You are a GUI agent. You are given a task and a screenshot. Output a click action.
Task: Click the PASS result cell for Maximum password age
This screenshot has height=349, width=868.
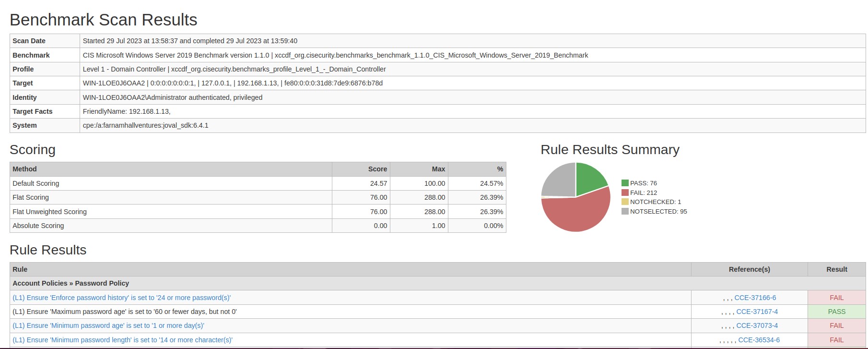click(836, 312)
